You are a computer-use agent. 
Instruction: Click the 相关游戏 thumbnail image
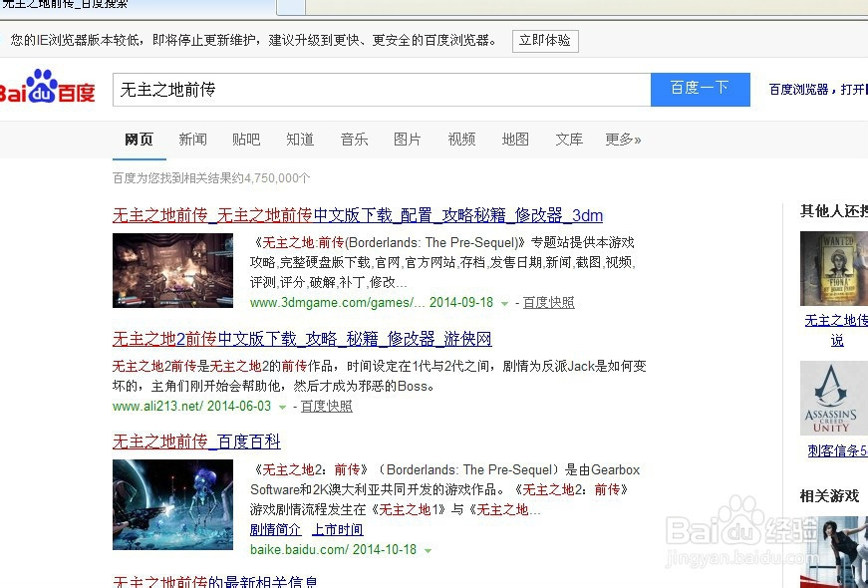pos(834,552)
